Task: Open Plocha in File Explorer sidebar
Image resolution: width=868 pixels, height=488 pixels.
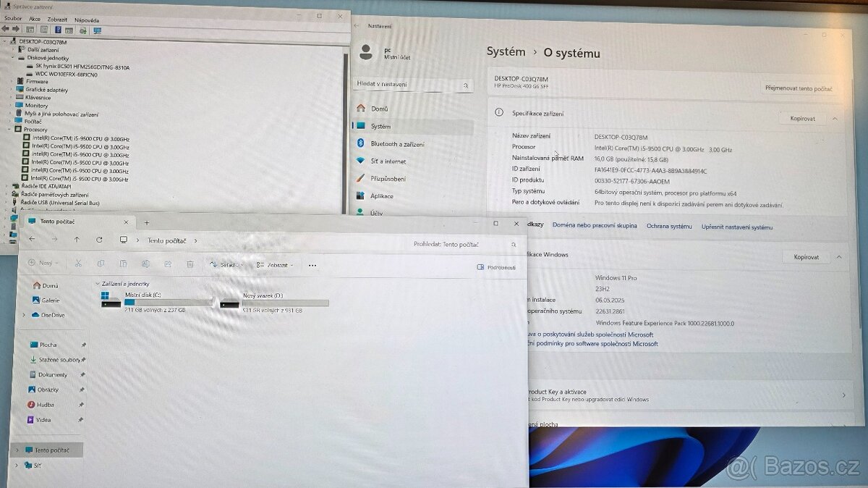Action: pyautogui.click(x=43, y=345)
